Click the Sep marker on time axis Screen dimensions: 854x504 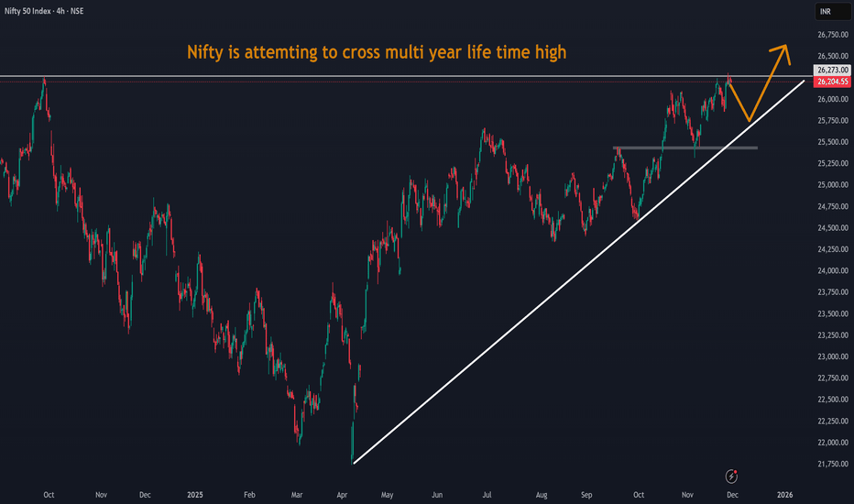point(585,494)
